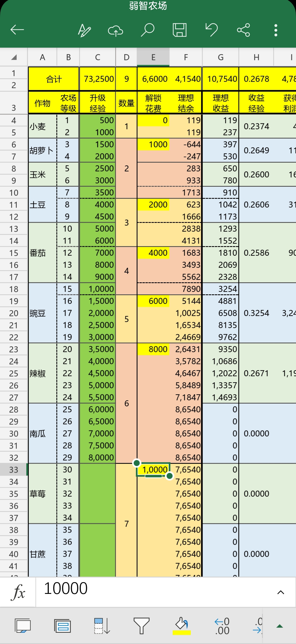Tap the cell showing 10,7540

(x=221, y=79)
